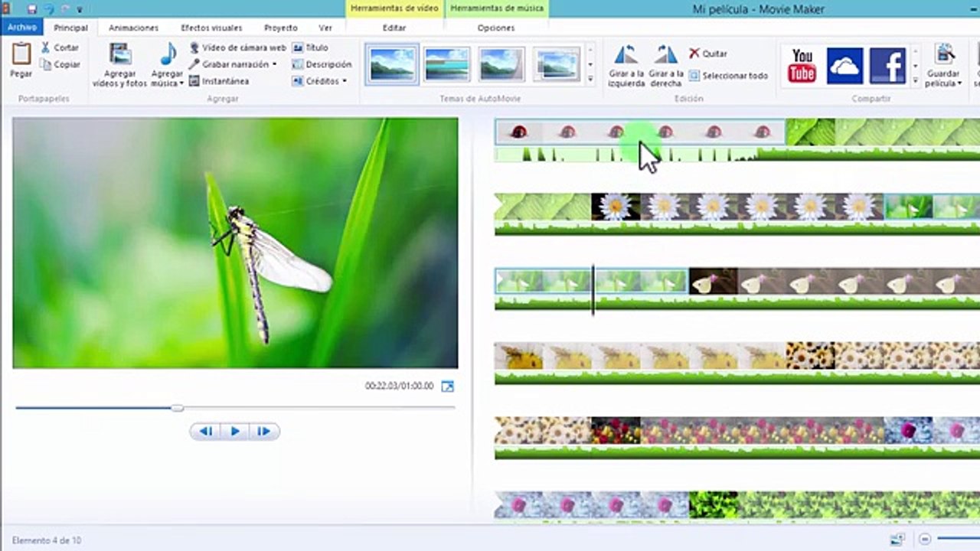Viewport: 980px width, 551px height.
Task: Undo the last action in quick access toolbar
Action: click(47, 8)
